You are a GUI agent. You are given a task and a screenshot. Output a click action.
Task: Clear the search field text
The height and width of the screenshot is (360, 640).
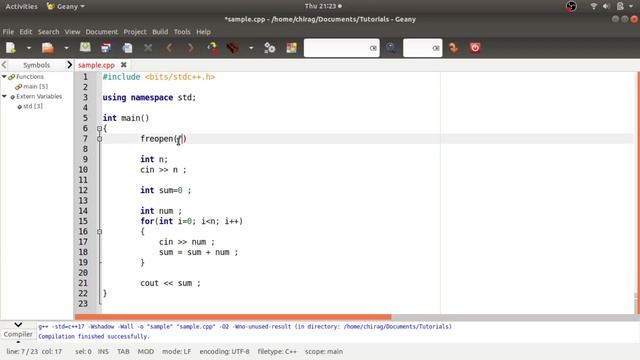(373, 48)
